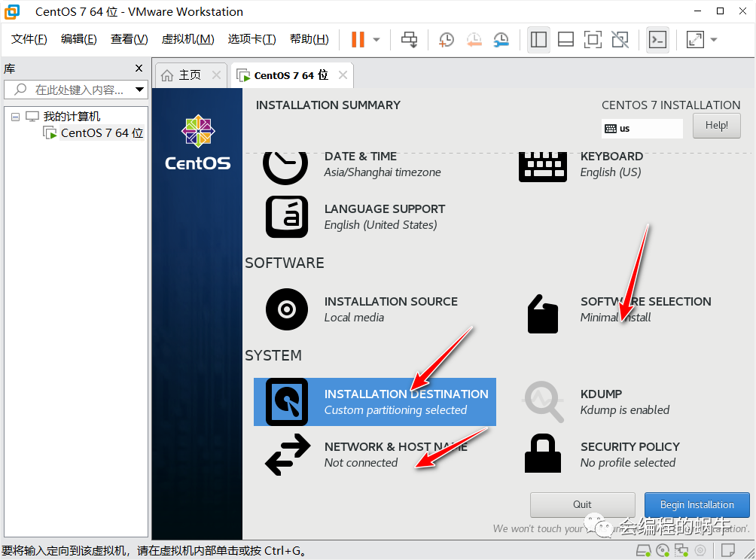Open LANGUAGE SUPPORT icon
This screenshot has height=560, width=756.
click(287, 217)
